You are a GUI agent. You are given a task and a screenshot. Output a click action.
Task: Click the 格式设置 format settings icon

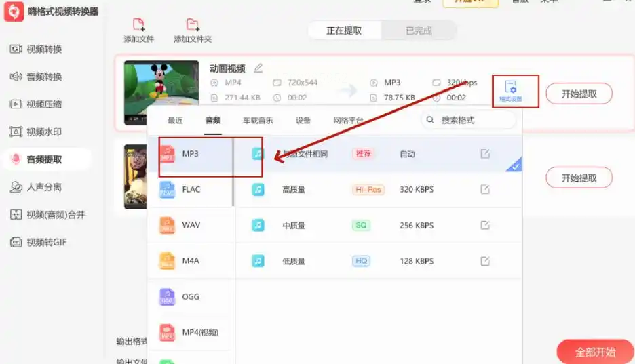pos(511,91)
